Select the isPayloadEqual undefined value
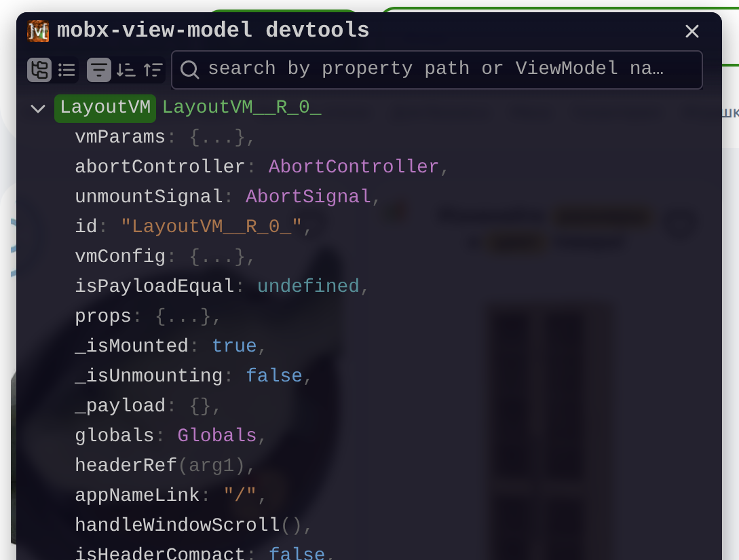 [308, 286]
